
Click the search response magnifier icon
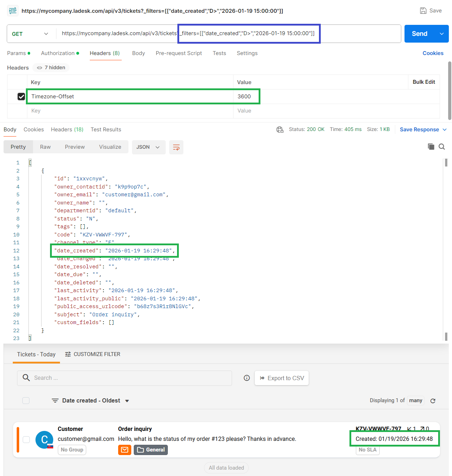pyautogui.click(x=442, y=147)
